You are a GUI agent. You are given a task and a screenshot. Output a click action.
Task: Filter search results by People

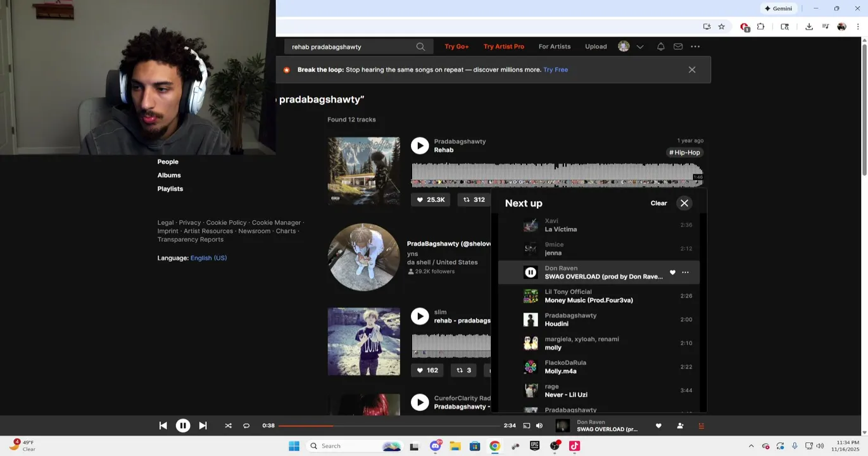click(168, 162)
